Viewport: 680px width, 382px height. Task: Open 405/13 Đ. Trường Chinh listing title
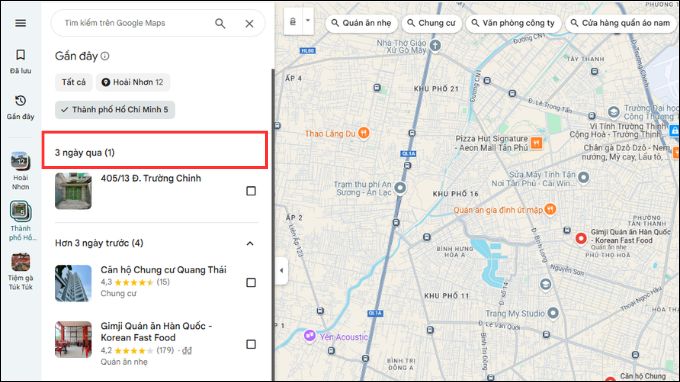click(x=151, y=178)
